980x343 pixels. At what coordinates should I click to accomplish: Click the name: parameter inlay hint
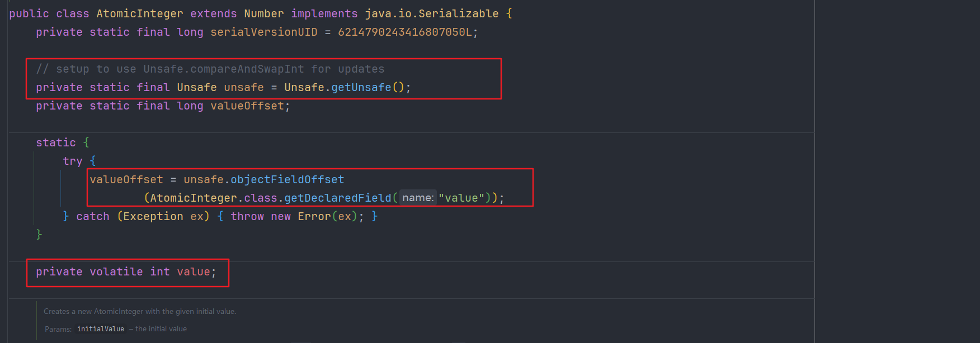[x=418, y=198]
